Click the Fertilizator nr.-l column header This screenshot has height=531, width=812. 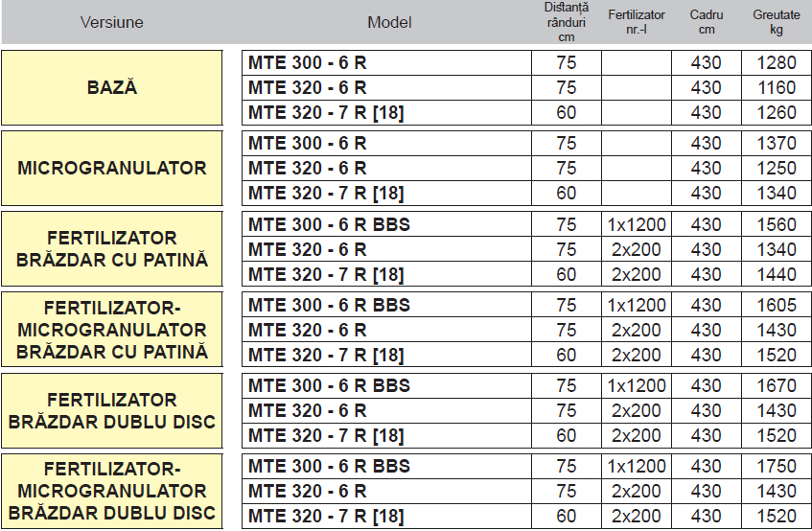coord(637,22)
